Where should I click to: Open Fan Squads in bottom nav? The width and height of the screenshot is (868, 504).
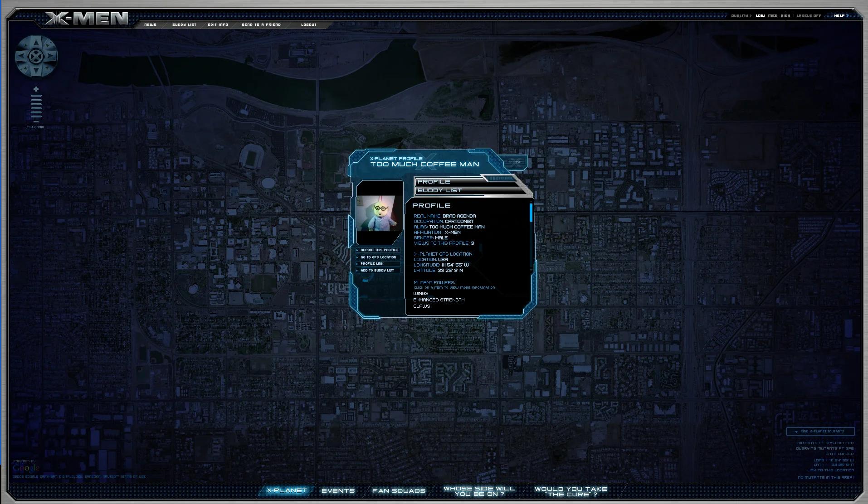click(x=399, y=491)
